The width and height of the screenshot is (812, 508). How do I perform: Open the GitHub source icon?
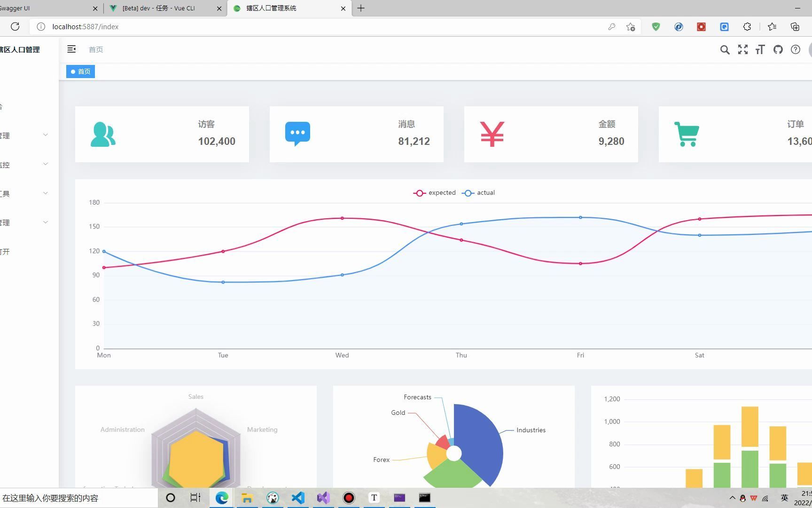tap(778, 49)
